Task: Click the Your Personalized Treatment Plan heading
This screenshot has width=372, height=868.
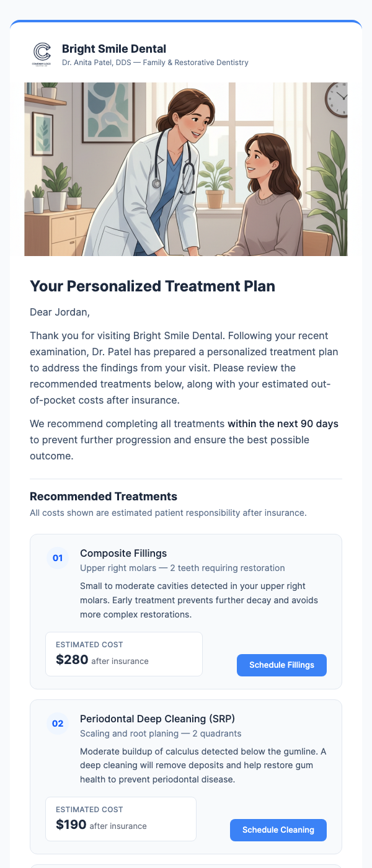Action: tap(152, 286)
